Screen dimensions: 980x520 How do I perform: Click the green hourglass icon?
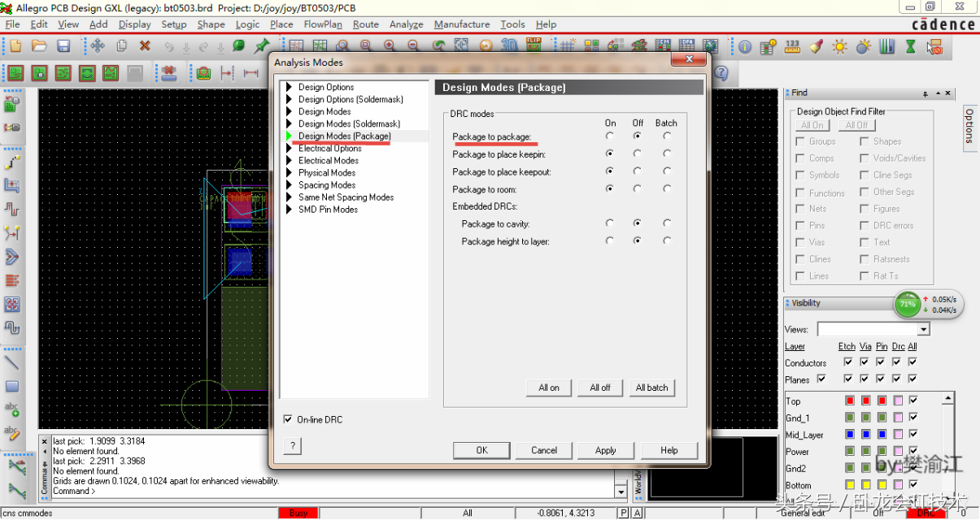click(911, 46)
